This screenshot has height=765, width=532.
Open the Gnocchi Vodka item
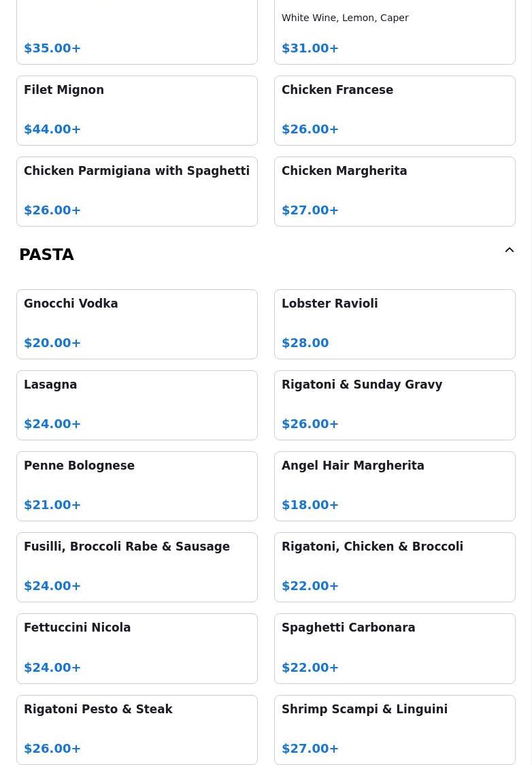(x=137, y=325)
